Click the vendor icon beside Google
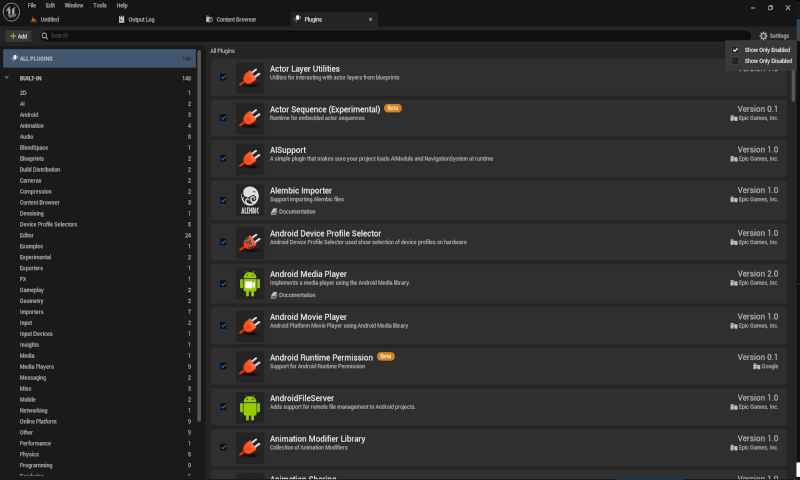800x480 pixels. pyautogui.click(x=757, y=367)
